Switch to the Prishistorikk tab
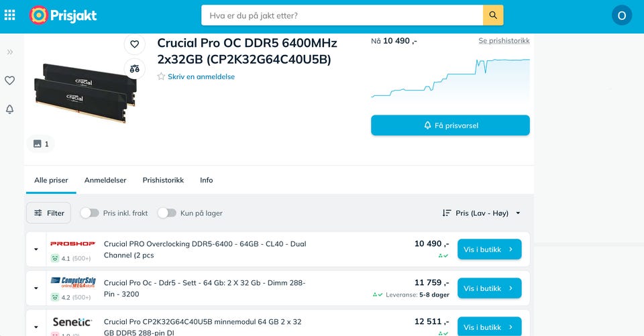The width and height of the screenshot is (644, 336). (x=163, y=180)
